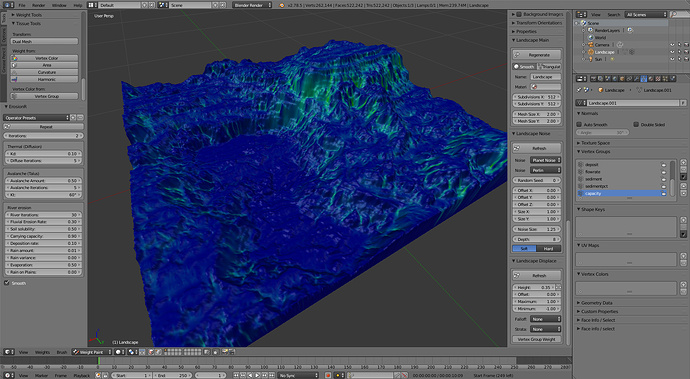Toggle Landscape visibility eye in outliner
690x379 pixels.
pos(672,52)
